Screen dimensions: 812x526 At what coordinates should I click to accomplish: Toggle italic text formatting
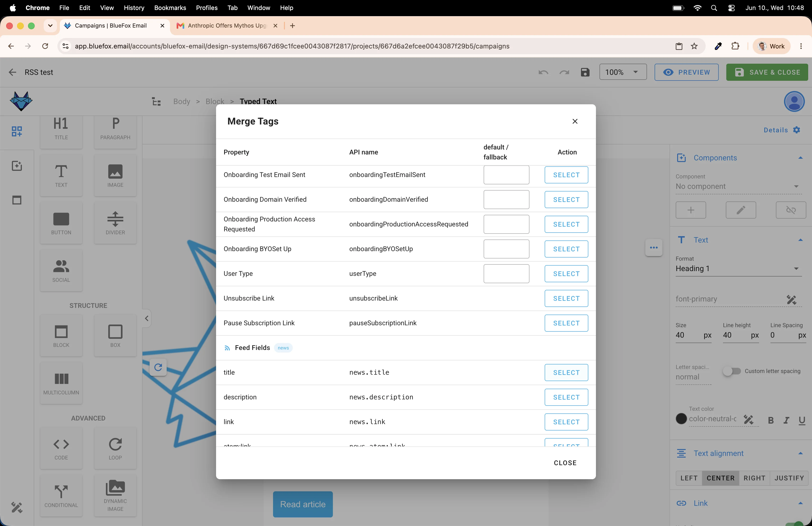click(786, 421)
